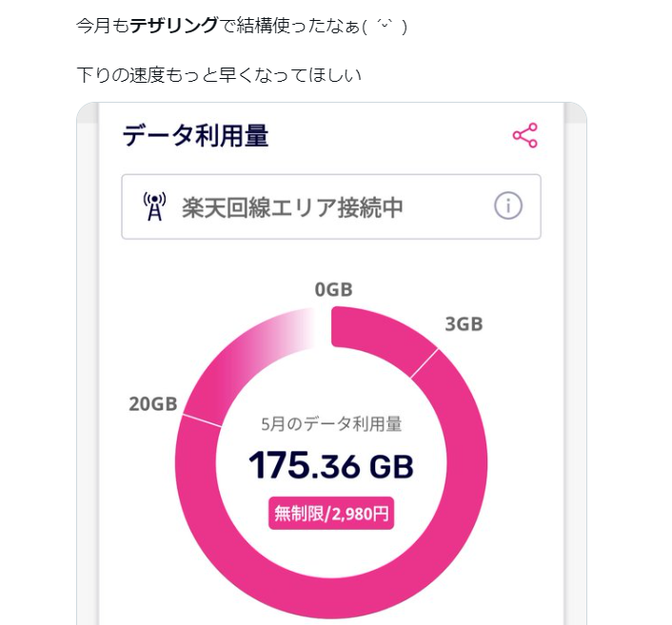Tap the 無制限/2,980円 plan badge

pos(331,514)
